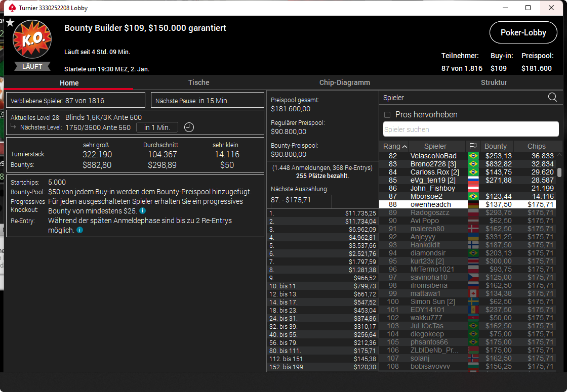Image resolution: width=567 pixels, height=392 pixels.
Task: Click the K.O. tournament logo
Action: pyautogui.click(x=32, y=39)
